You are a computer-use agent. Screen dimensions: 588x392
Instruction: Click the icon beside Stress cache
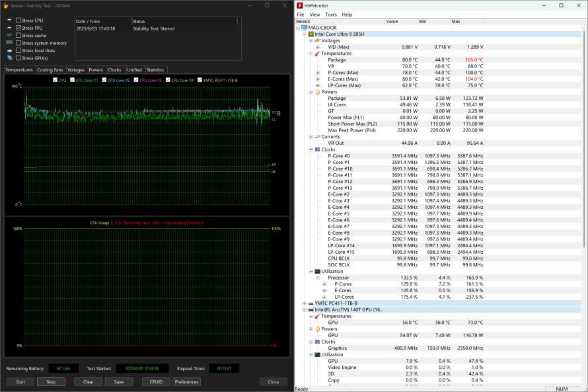9,35
